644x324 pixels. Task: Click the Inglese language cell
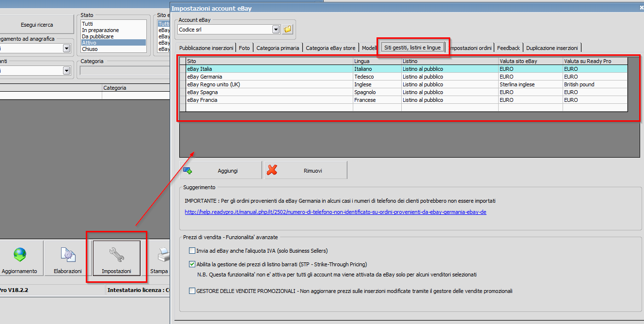(377, 84)
